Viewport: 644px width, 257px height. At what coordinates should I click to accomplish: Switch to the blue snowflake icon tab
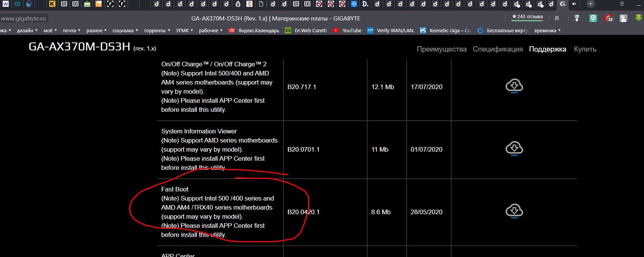[x=354, y=4]
